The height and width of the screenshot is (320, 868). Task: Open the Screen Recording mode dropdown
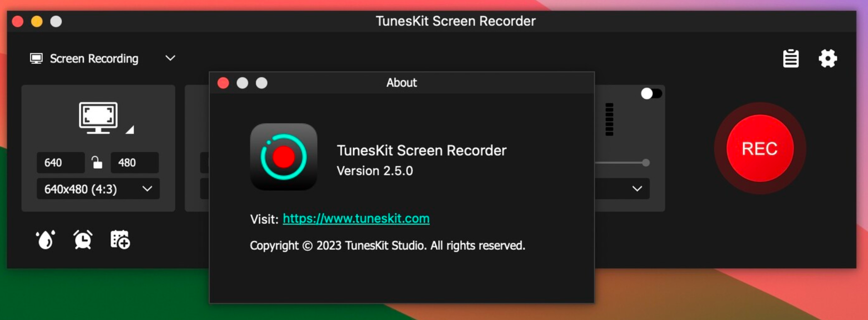click(x=103, y=58)
